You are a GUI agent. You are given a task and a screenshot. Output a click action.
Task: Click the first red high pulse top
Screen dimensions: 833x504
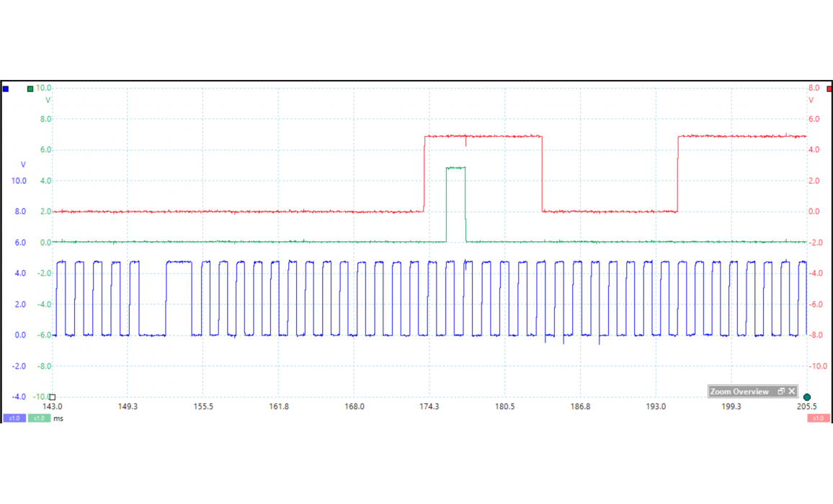tap(483, 136)
